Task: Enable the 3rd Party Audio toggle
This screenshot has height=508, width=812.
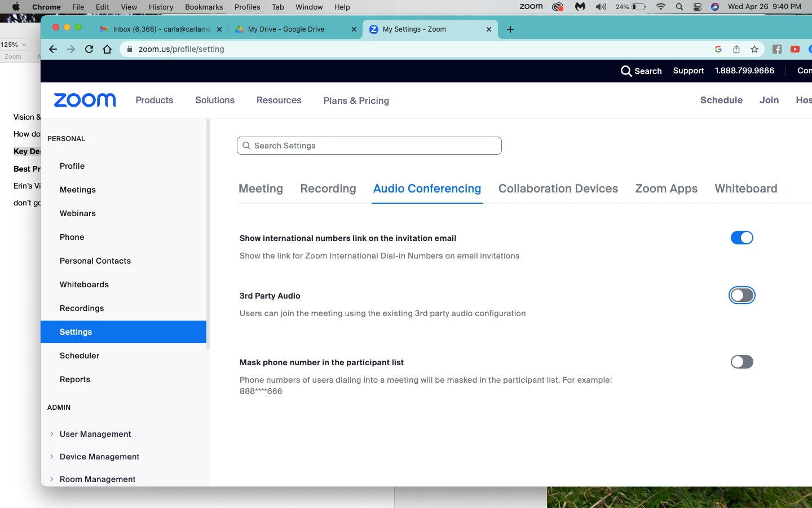Action: [742, 295]
